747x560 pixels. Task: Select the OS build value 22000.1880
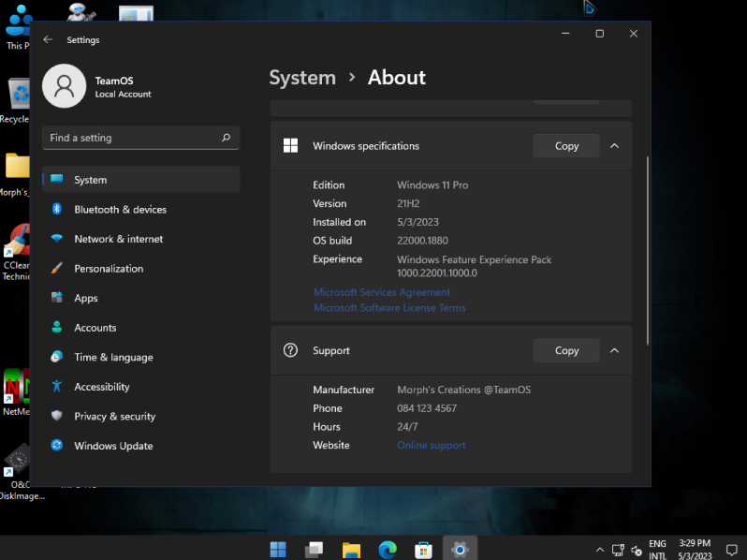point(422,241)
